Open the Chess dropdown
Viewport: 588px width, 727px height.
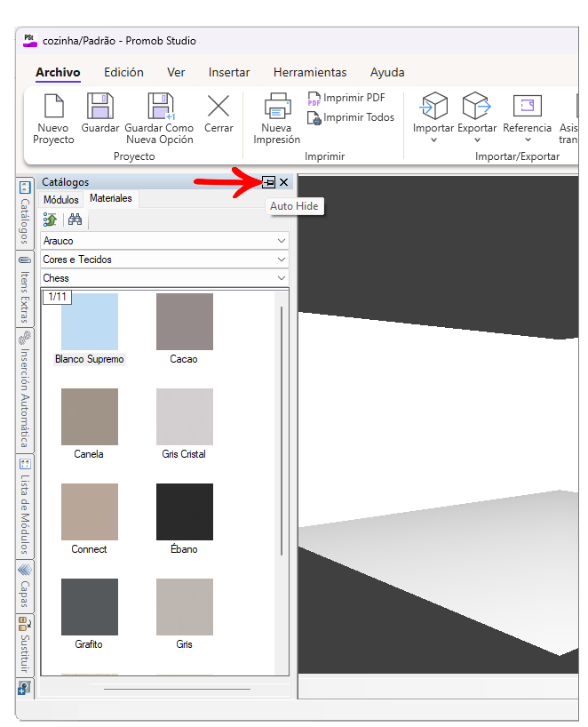[x=164, y=278]
